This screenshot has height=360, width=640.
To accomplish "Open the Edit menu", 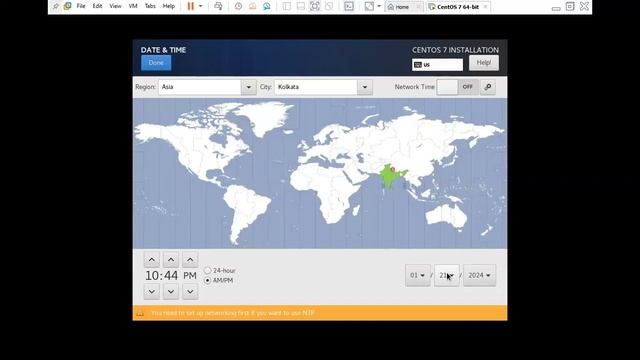I will (97, 6).
